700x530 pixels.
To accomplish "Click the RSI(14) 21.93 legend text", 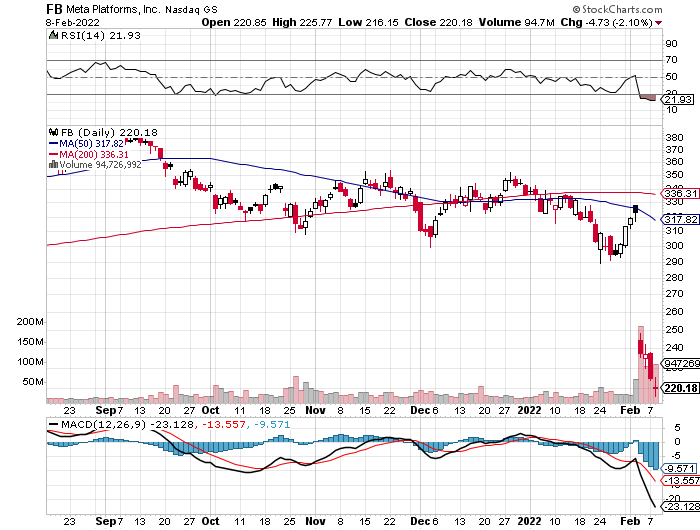I will pyautogui.click(x=100, y=35).
